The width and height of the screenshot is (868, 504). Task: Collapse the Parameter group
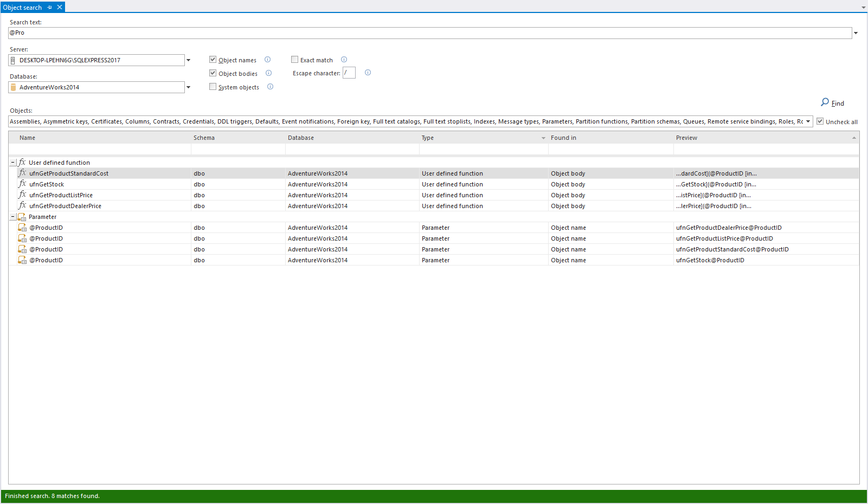(13, 217)
